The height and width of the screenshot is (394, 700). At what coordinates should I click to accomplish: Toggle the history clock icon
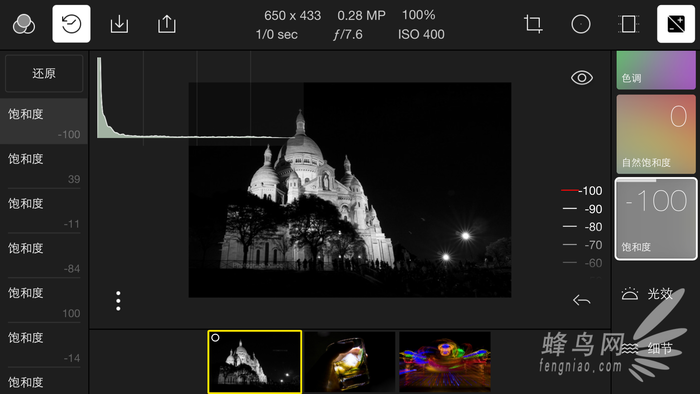(x=71, y=24)
